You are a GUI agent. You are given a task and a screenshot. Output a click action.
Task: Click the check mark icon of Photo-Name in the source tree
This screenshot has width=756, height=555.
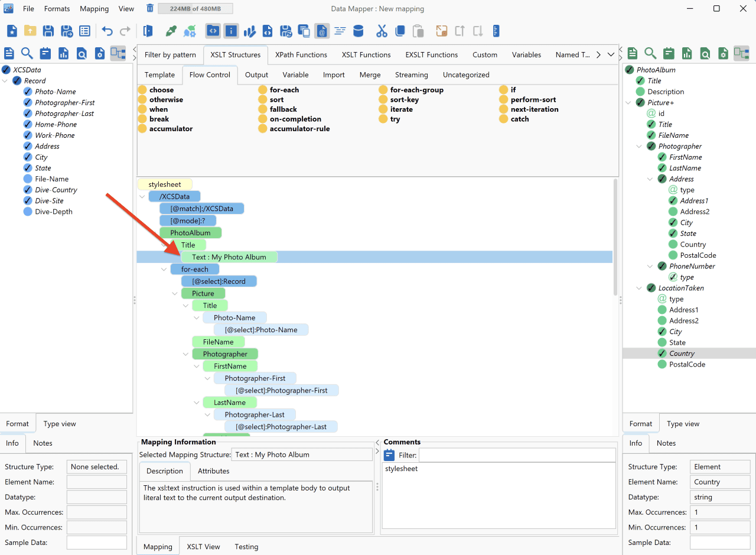tap(28, 92)
